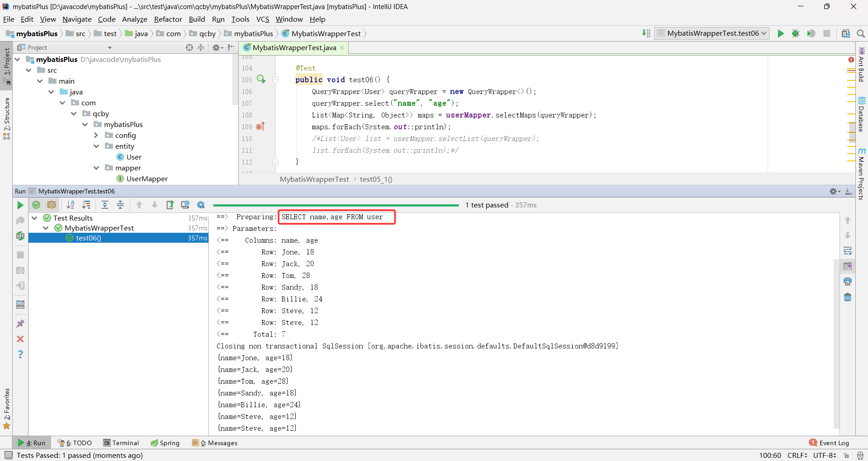Open Maven Projects side panel
This screenshot has width=868, height=461.
[x=861, y=174]
